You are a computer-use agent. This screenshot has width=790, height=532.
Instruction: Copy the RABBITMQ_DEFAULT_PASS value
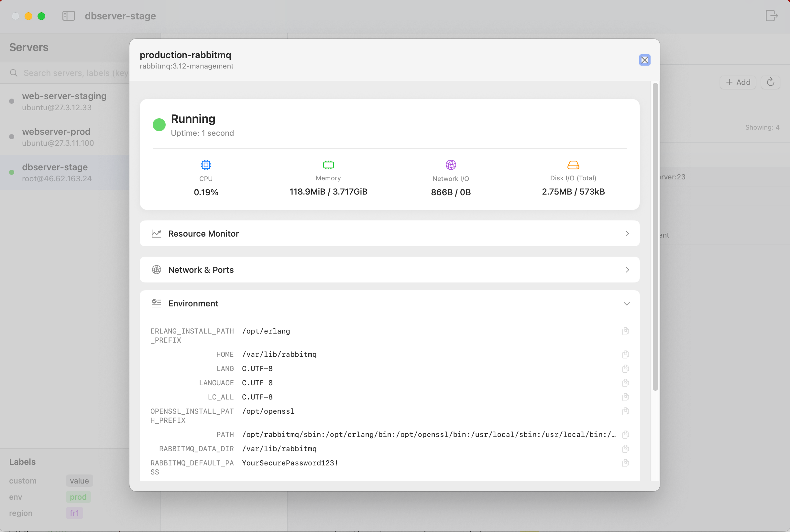point(625,463)
